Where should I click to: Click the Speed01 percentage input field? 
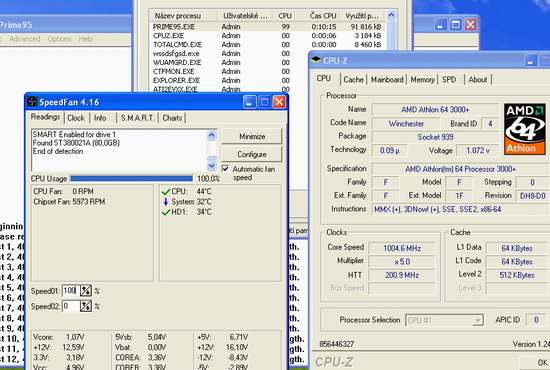click(71, 291)
